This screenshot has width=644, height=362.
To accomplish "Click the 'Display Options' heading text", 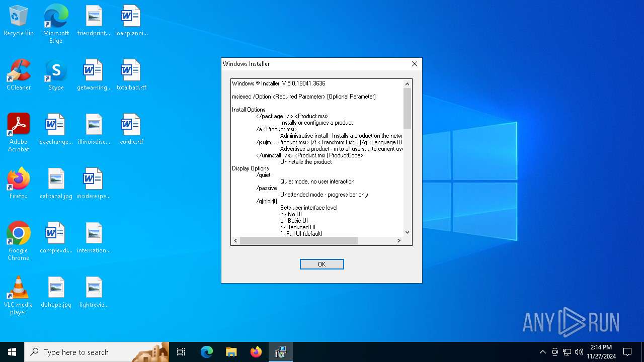I will click(x=250, y=168).
